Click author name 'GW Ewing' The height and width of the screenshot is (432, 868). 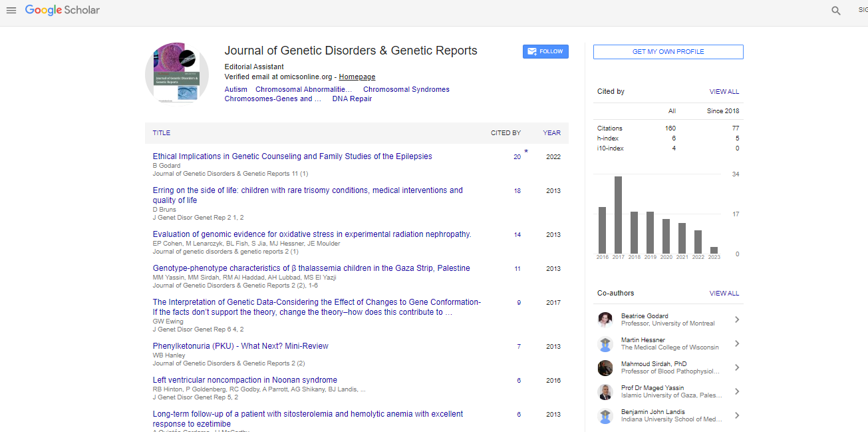click(168, 322)
